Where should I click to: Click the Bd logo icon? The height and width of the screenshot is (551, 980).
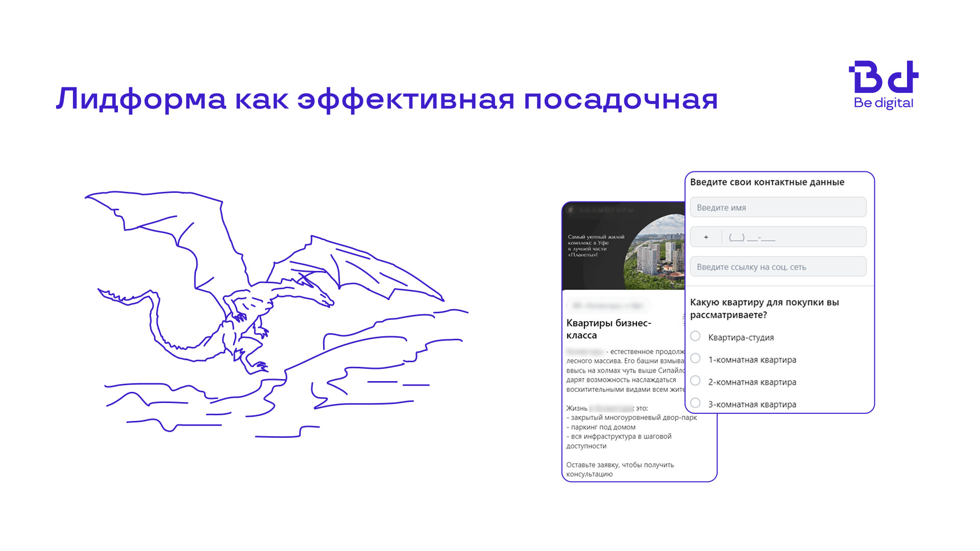[x=884, y=77]
